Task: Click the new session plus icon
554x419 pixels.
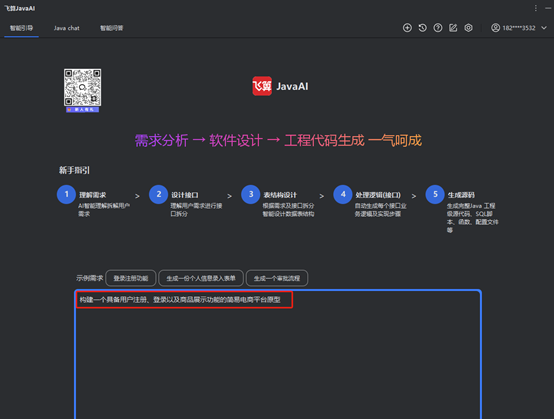Action: 407,28
